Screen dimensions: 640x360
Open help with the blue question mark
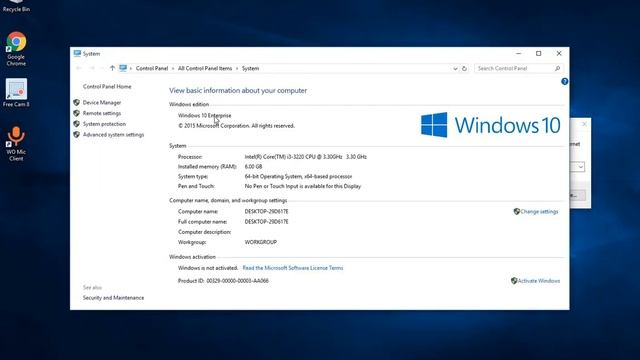coord(564,82)
